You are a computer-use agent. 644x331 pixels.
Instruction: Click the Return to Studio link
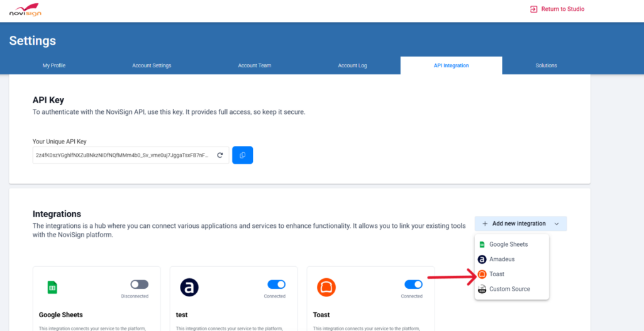click(557, 9)
